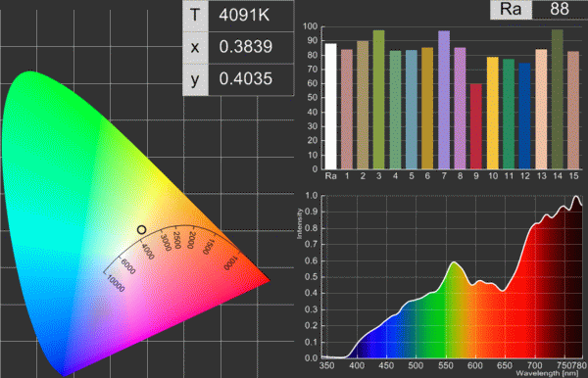Click the red R9 bar in CRI chart
The height and width of the screenshot is (378, 588).
click(x=476, y=126)
